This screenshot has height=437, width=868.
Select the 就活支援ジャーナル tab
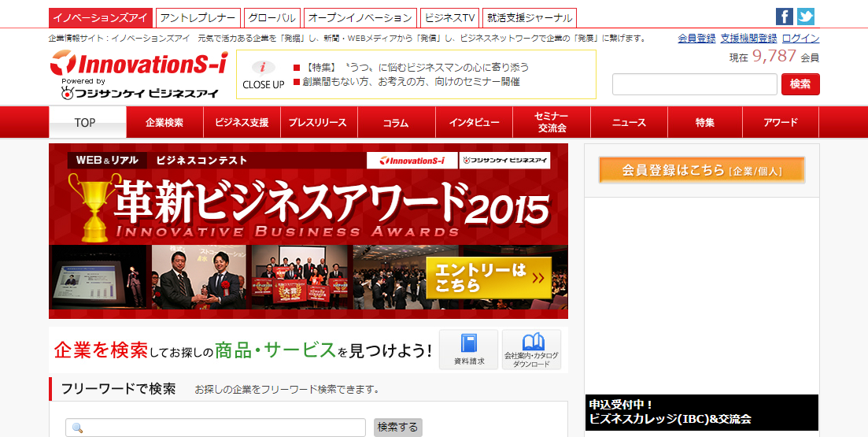(529, 18)
